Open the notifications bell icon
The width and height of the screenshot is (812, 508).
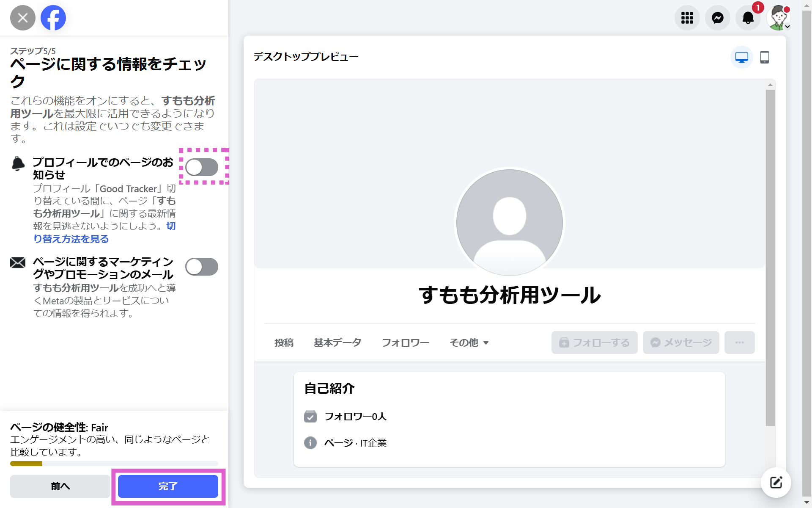[748, 18]
